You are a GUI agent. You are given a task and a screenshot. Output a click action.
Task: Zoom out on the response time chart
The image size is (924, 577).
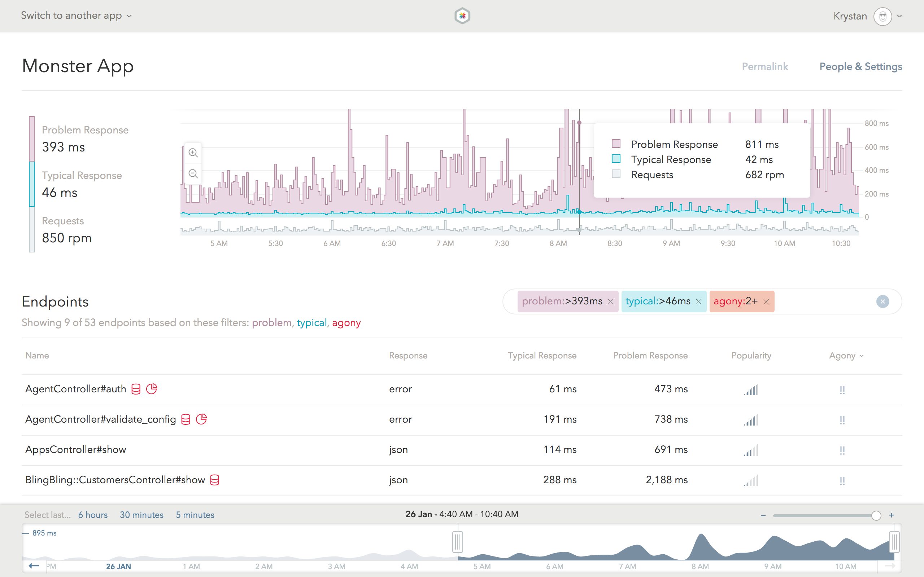pyautogui.click(x=193, y=173)
